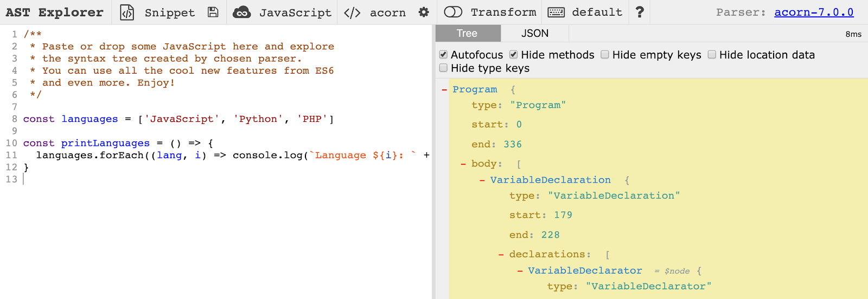The height and width of the screenshot is (299, 868).
Task: Uncheck Hide methods checkbox
Action: [513, 55]
